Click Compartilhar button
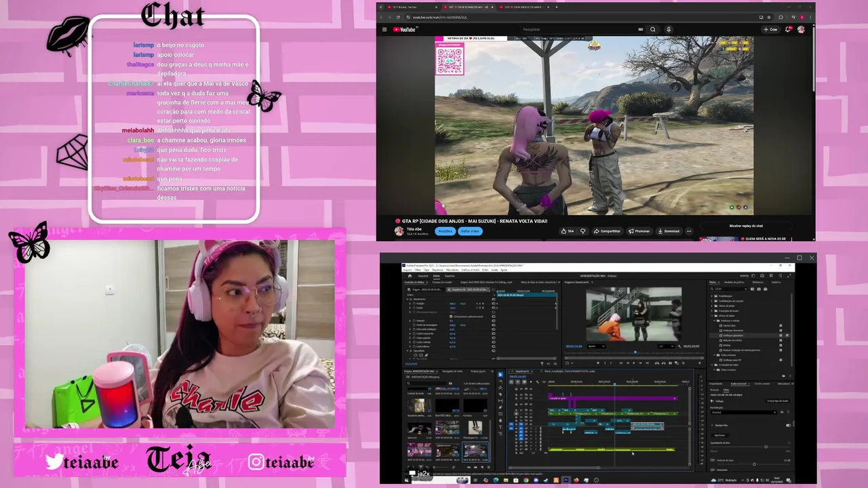Viewport: 868px width, 488px height. (608, 231)
